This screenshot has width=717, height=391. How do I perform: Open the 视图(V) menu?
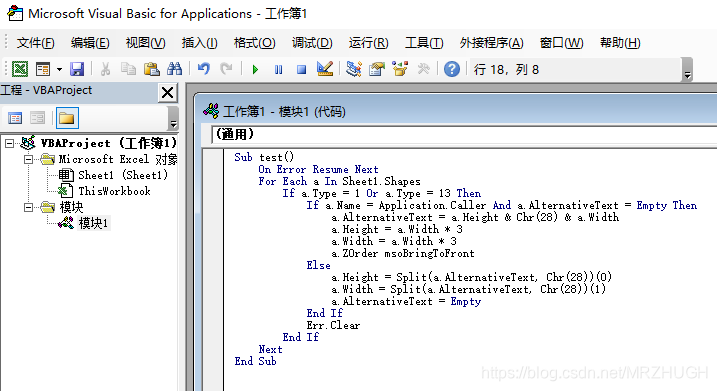click(145, 43)
